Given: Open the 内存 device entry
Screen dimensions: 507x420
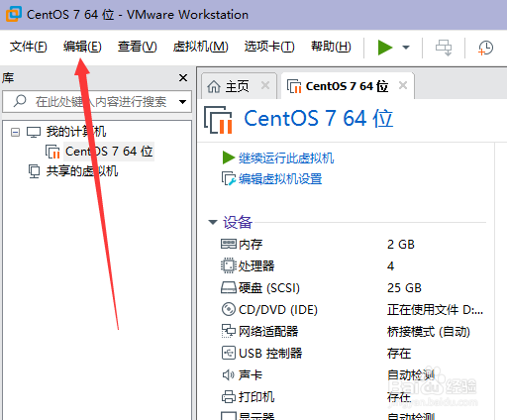Looking at the screenshot, I should click(x=251, y=245).
